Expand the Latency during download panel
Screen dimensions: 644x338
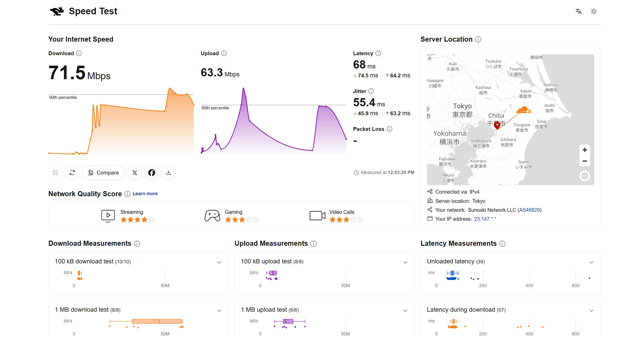(591, 311)
